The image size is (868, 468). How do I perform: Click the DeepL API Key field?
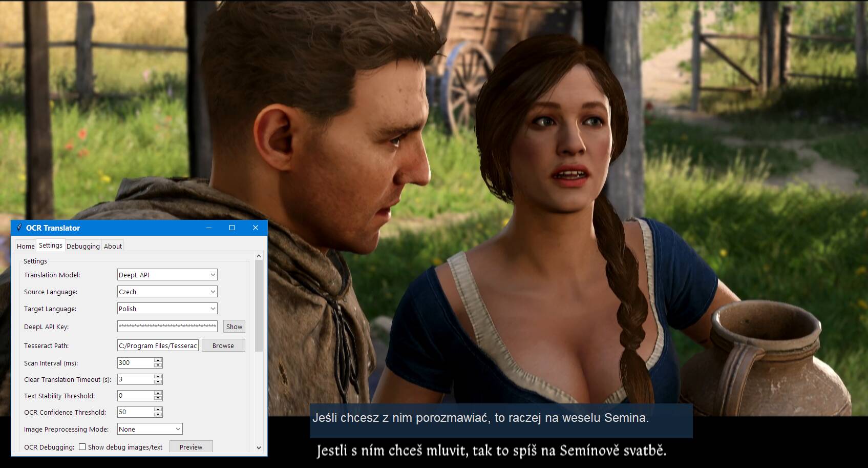click(x=167, y=327)
